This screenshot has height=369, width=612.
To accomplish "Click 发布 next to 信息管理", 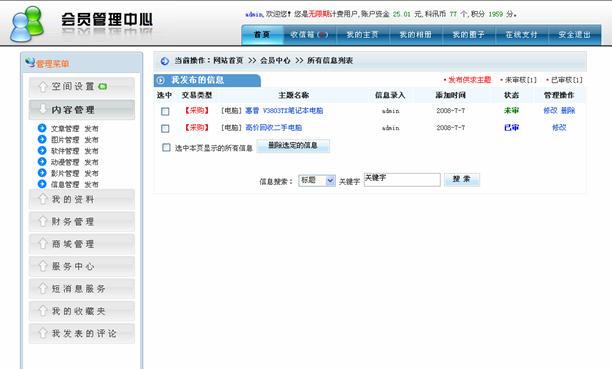I will pyautogui.click(x=92, y=185).
